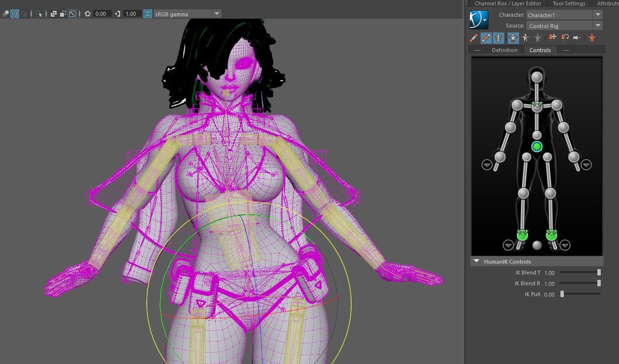Select Selection keying mode icon
This screenshot has height=364, width=619.
coord(538,37)
